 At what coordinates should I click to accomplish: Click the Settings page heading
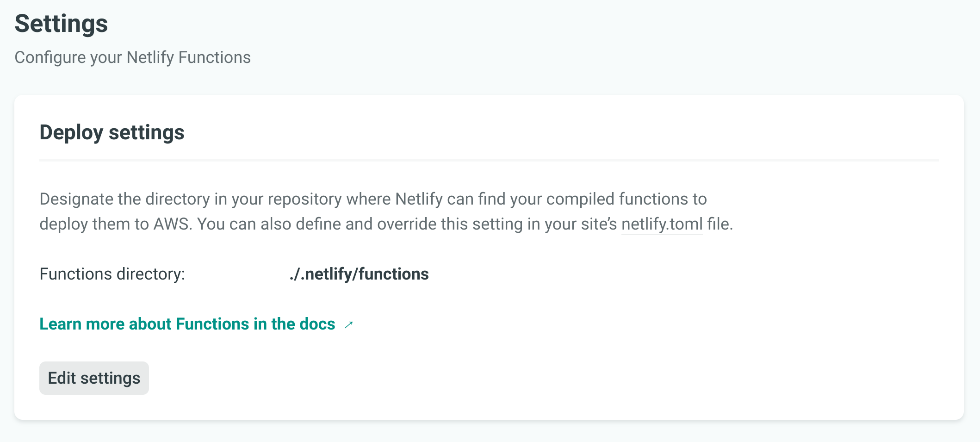(61, 24)
